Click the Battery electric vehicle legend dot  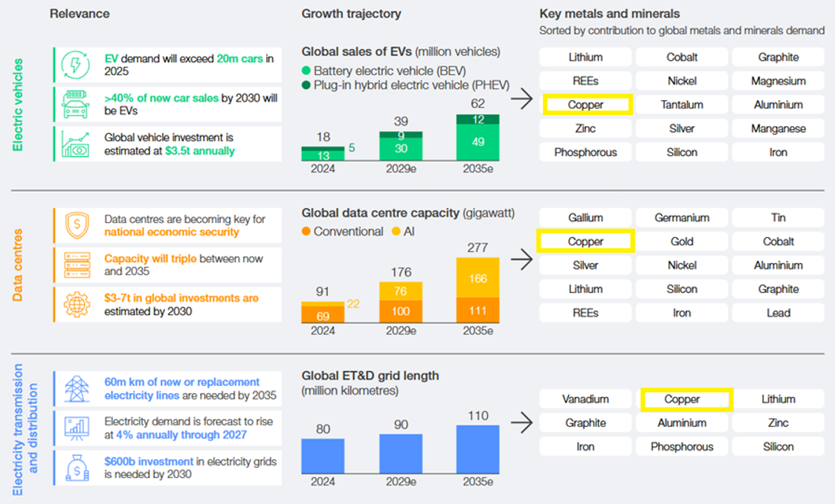[x=306, y=71]
